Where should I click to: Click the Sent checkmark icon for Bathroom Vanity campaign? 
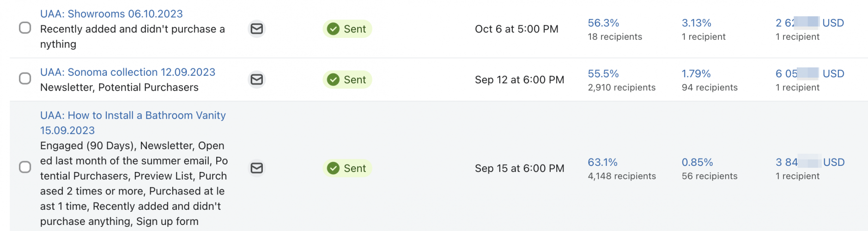[x=333, y=168]
